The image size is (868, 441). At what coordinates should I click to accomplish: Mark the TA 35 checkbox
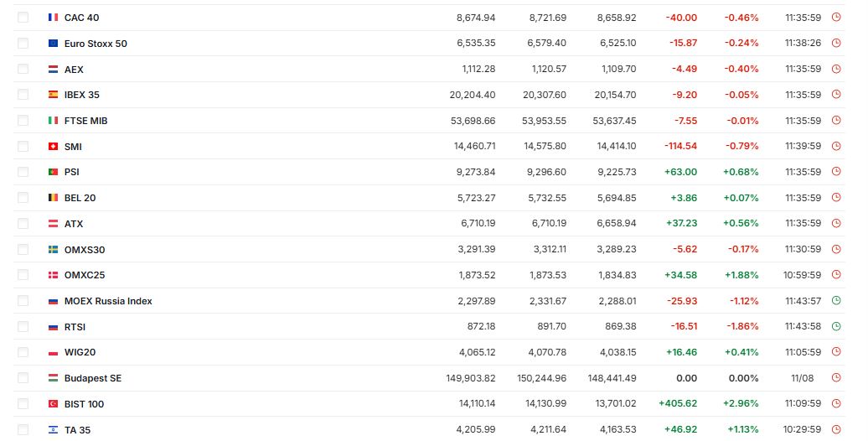click(x=23, y=429)
